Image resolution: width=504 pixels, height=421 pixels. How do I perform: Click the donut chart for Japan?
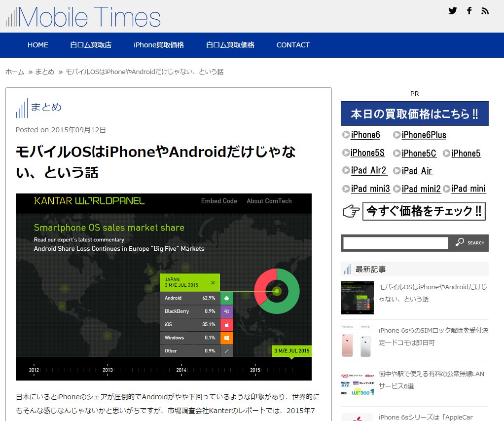[x=277, y=291]
